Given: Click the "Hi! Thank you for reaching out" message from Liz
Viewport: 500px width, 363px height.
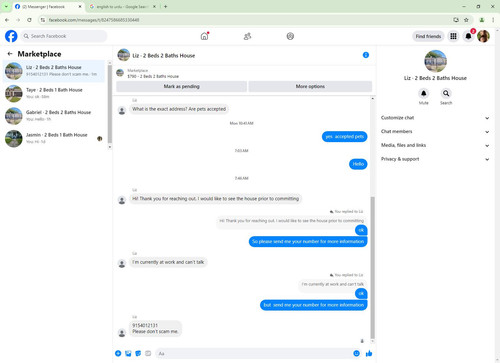Looking at the screenshot, I should coord(216,199).
